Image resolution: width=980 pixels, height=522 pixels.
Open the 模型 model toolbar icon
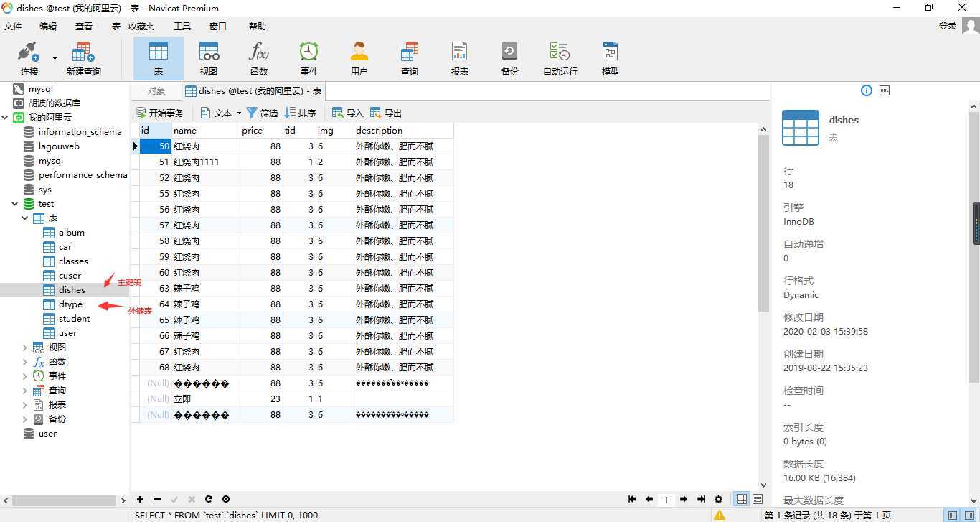click(611, 58)
